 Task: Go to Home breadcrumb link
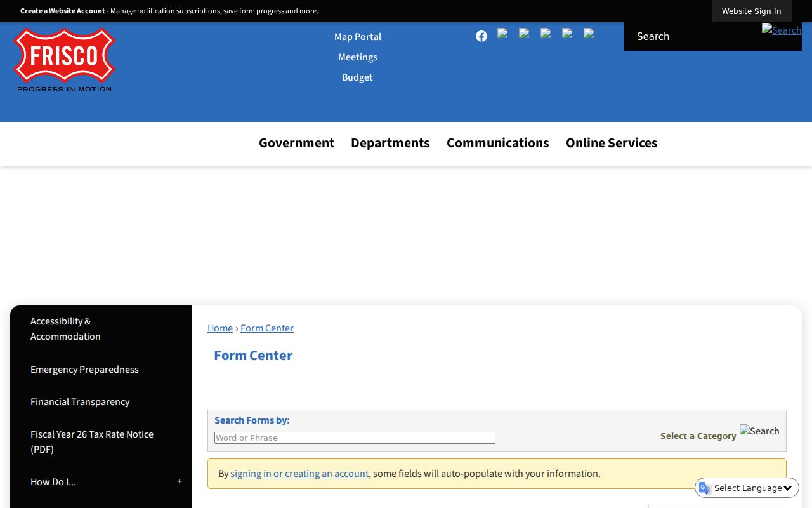click(220, 328)
